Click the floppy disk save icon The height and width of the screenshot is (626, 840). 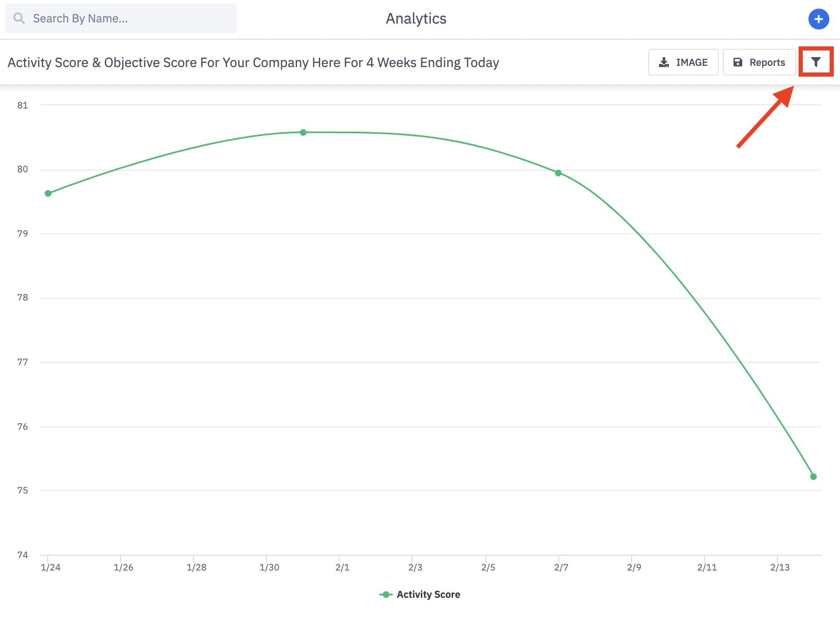[x=738, y=63]
